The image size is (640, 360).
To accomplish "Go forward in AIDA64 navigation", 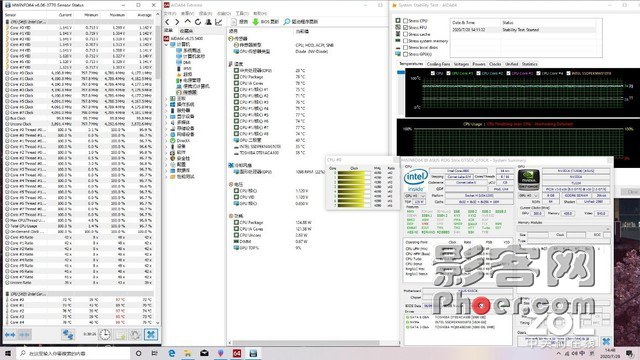I will pyautogui.click(x=177, y=22).
